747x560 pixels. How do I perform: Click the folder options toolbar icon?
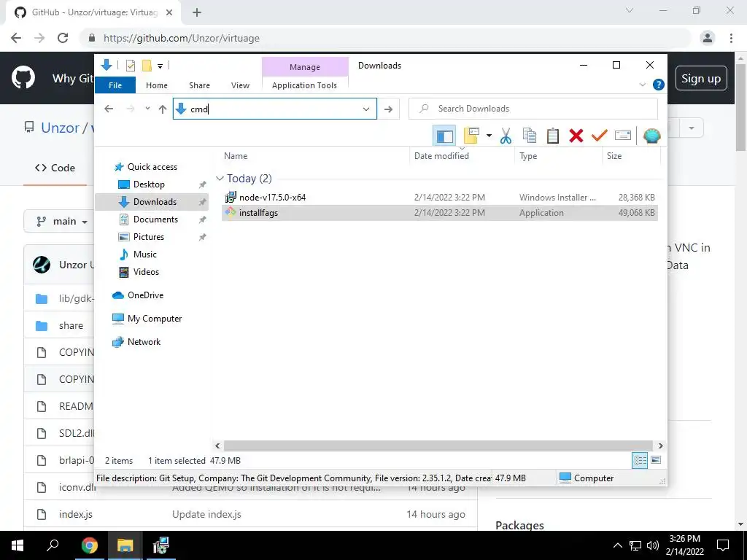[471, 136]
